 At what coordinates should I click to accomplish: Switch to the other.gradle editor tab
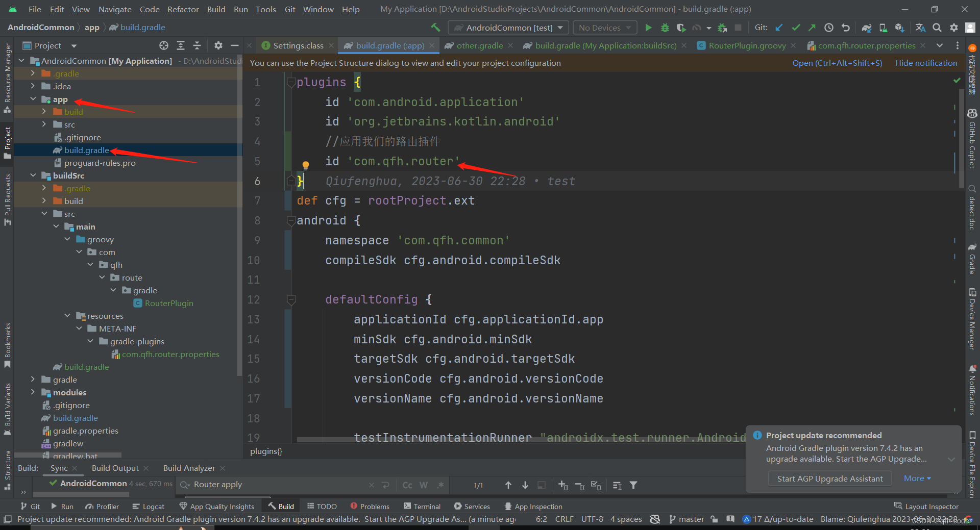(x=479, y=45)
